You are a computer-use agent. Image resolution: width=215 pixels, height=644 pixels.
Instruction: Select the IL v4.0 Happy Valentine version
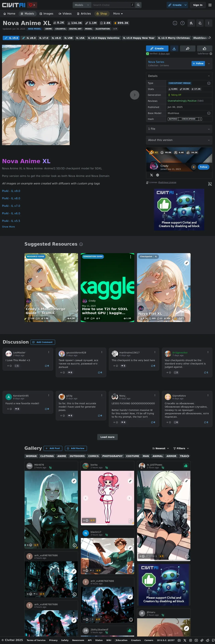pos(104,38)
